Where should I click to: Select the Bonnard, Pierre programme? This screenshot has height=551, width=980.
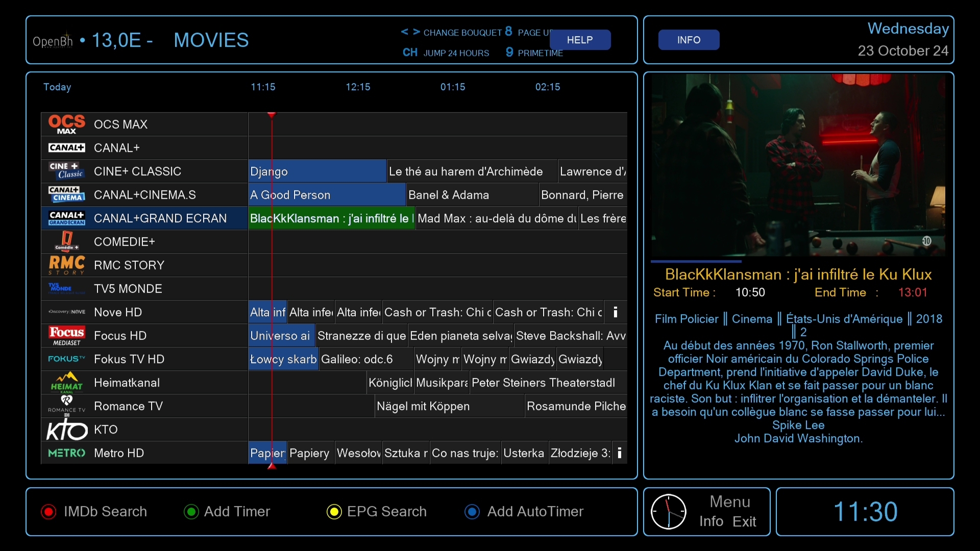click(583, 195)
